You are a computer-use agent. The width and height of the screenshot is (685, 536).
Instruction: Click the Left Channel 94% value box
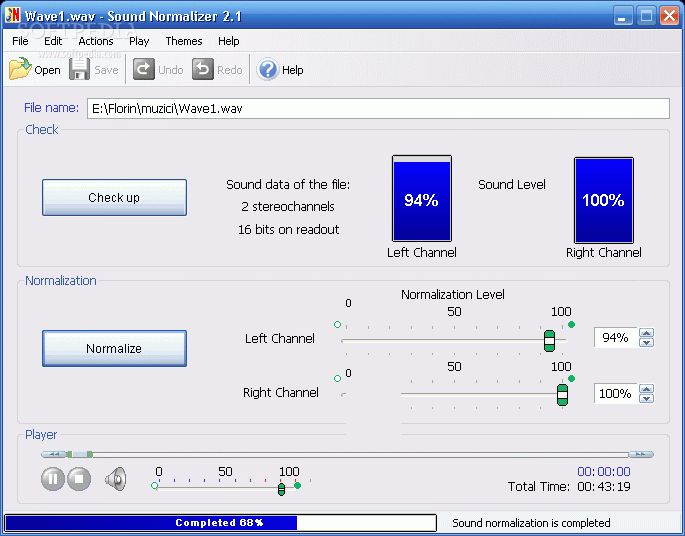(x=616, y=338)
